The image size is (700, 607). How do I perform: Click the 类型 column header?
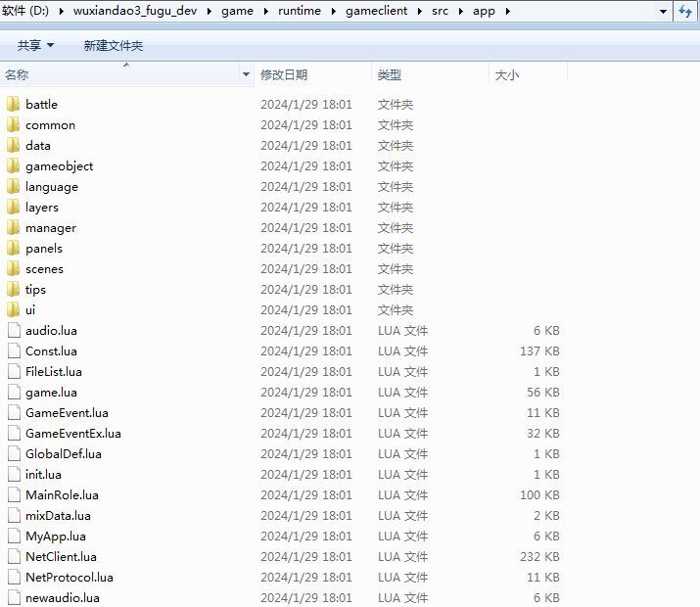pos(390,74)
